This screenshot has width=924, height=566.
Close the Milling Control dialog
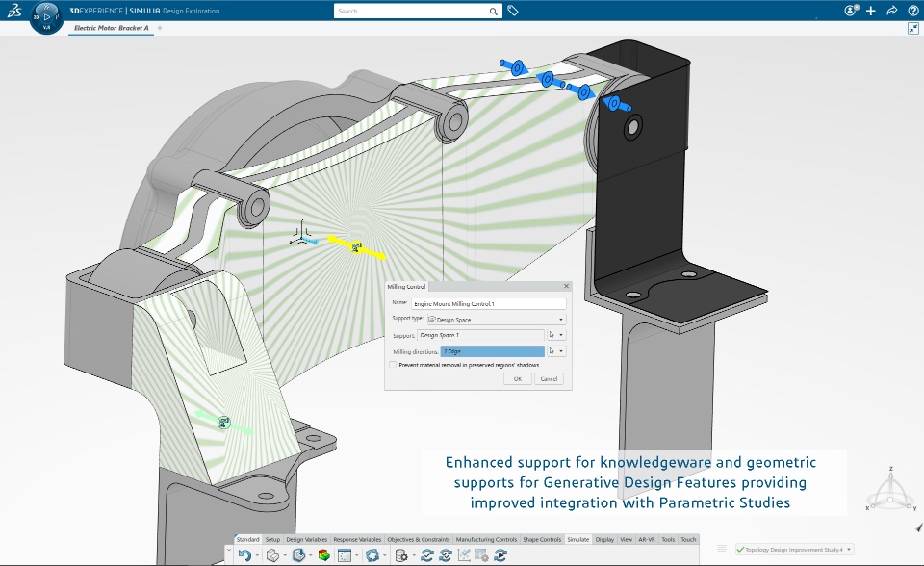[x=566, y=286]
